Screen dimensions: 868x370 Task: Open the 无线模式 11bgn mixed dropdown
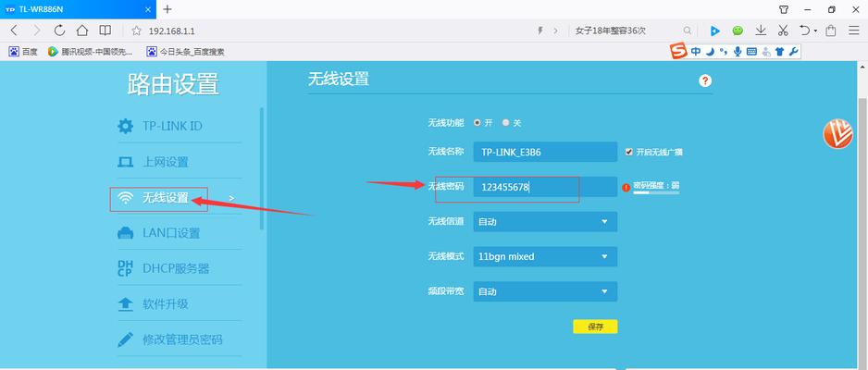coord(545,256)
